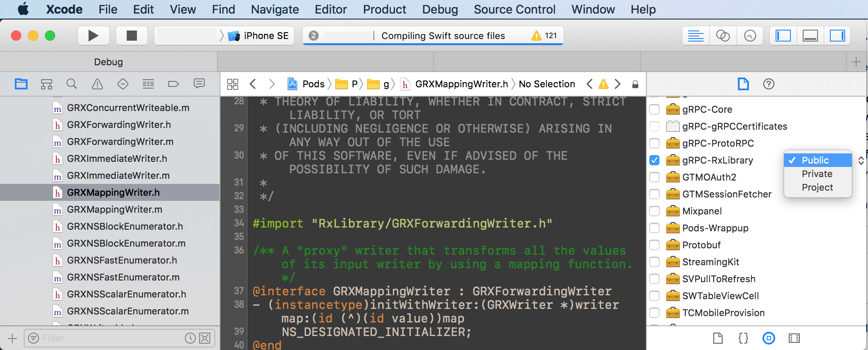Enable Mixpanel target membership

click(654, 211)
